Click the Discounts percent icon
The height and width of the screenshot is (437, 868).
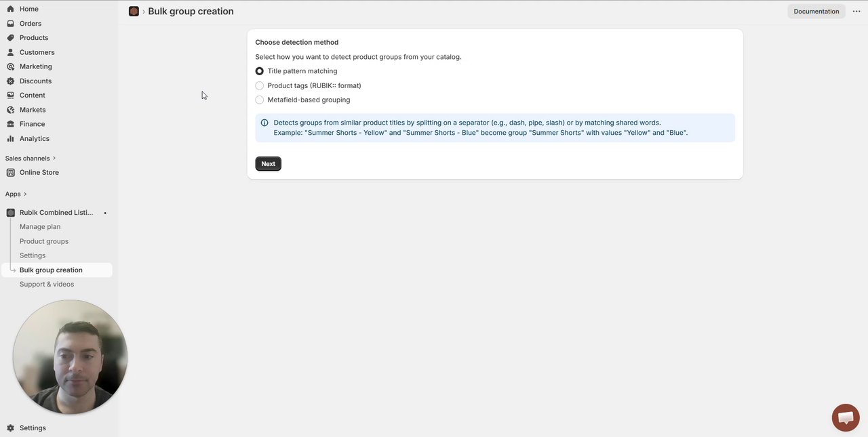[x=10, y=81]
